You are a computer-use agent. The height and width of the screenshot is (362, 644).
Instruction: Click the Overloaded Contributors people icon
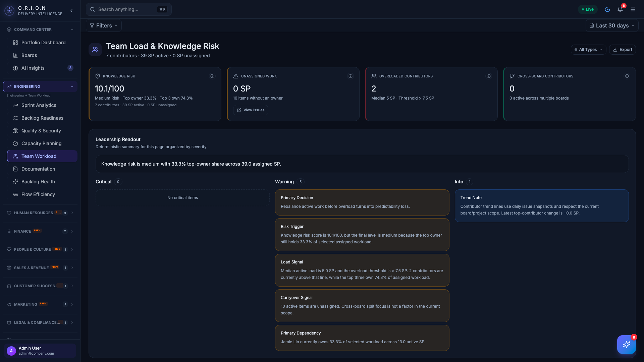click(x=374, y=76)
